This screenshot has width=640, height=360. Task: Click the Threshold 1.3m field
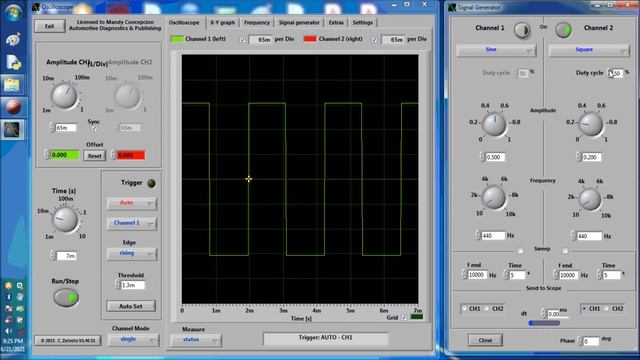point(132,285)
